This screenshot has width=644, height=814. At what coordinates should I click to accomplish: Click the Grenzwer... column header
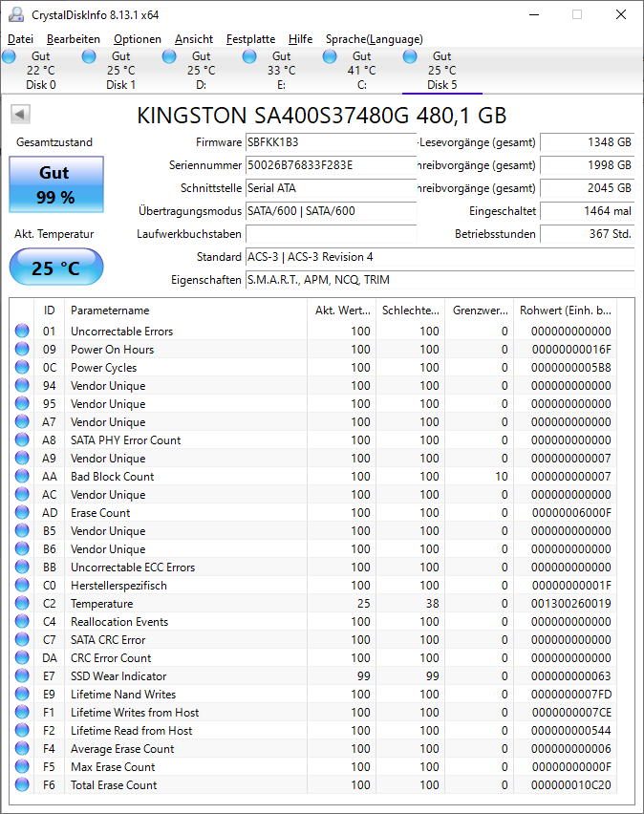(x=480, y=311)
